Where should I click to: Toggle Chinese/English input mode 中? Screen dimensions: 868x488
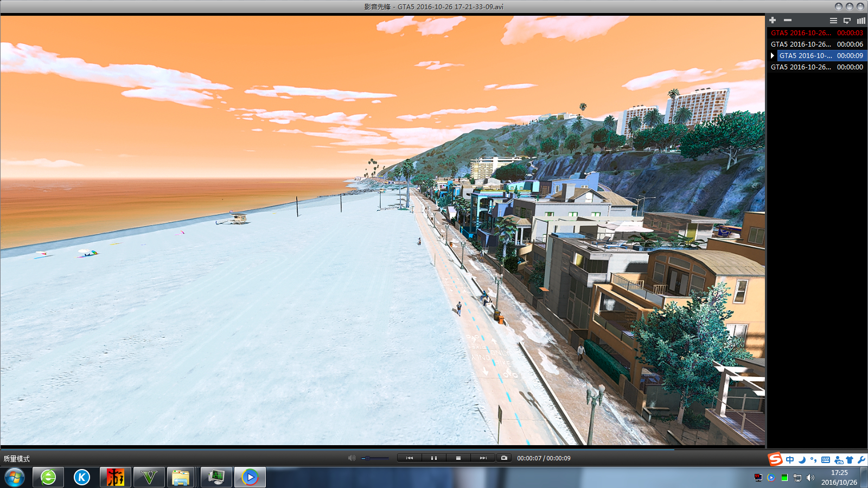(x=790, y=460)
